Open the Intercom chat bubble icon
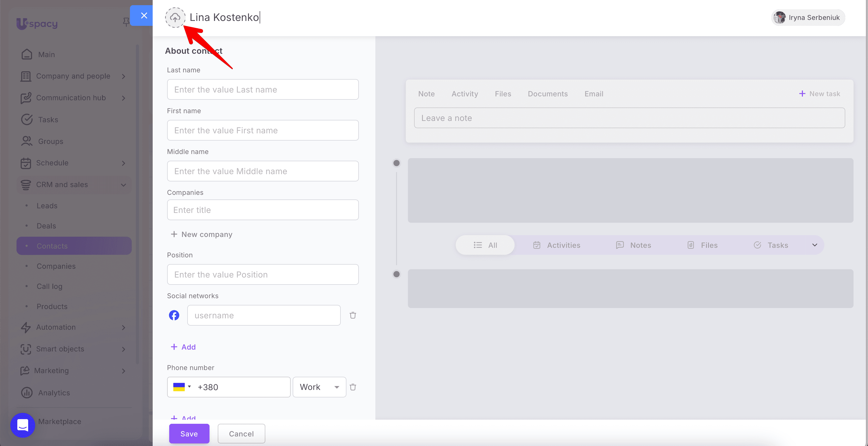Image resolution: width=868 pixels, height=446 pixels. tap(22, 425)
